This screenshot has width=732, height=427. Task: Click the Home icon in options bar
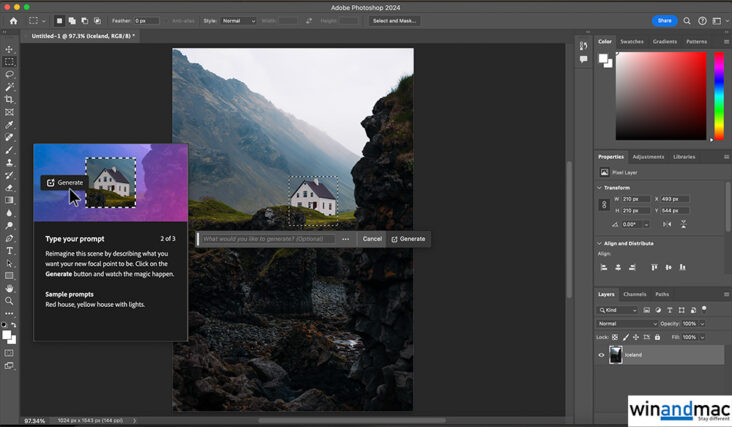point(13,20)
